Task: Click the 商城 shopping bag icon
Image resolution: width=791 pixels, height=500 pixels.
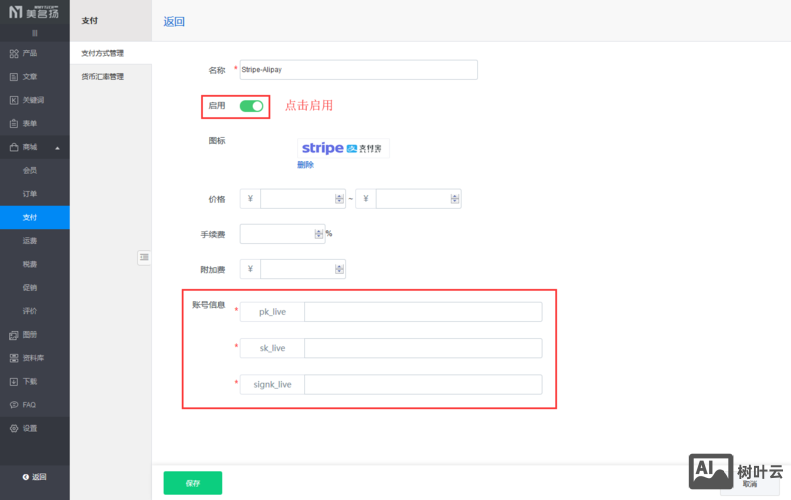Action: coord(14,147)
